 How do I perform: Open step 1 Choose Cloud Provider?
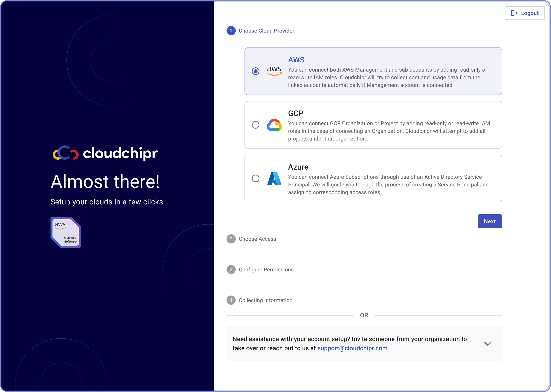pos(260,31)
